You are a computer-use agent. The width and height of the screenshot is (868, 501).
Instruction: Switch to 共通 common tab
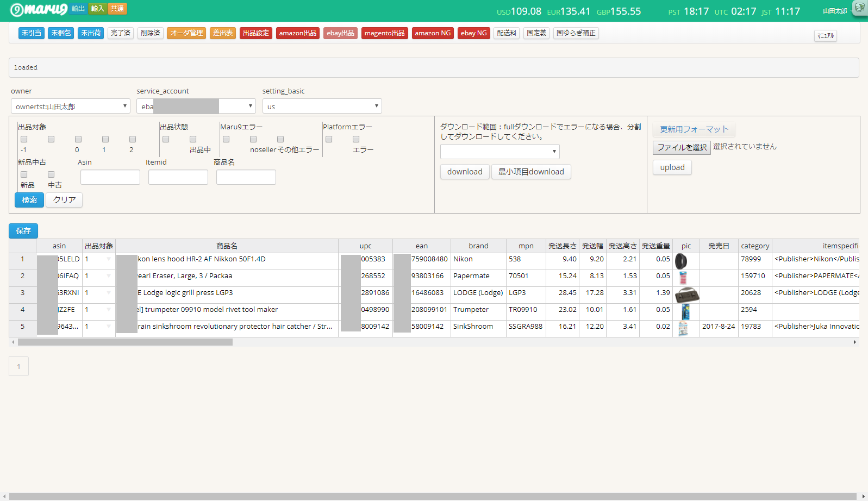tap(117, 9)
